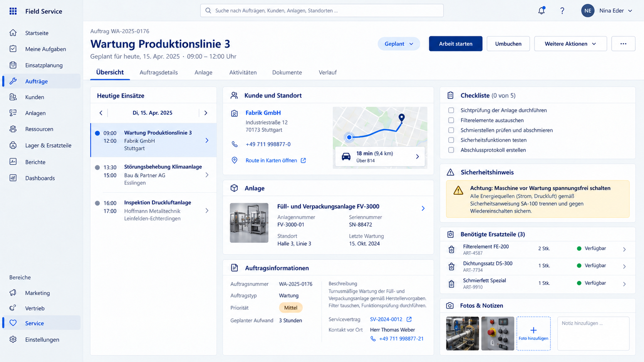This screenshot has width=644, height=362.
Task: Check Abschlussprotokoll erstellen
Action: point(451,150)
